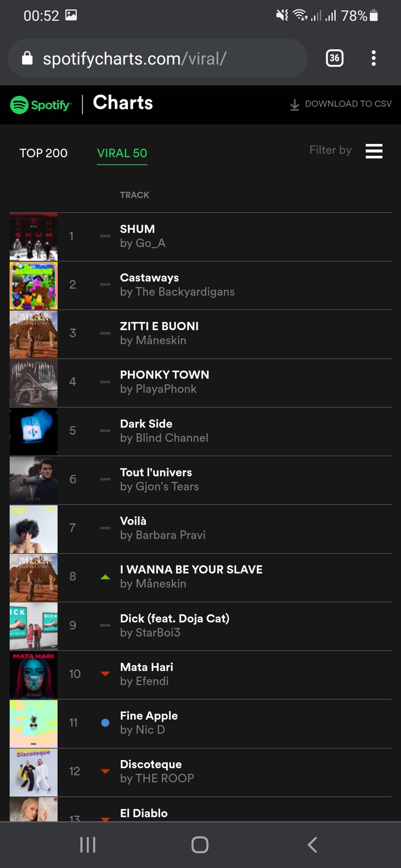Switch to the TOP 200 tab
This screenshot has height=868, width=401.
tap(43, 153)
